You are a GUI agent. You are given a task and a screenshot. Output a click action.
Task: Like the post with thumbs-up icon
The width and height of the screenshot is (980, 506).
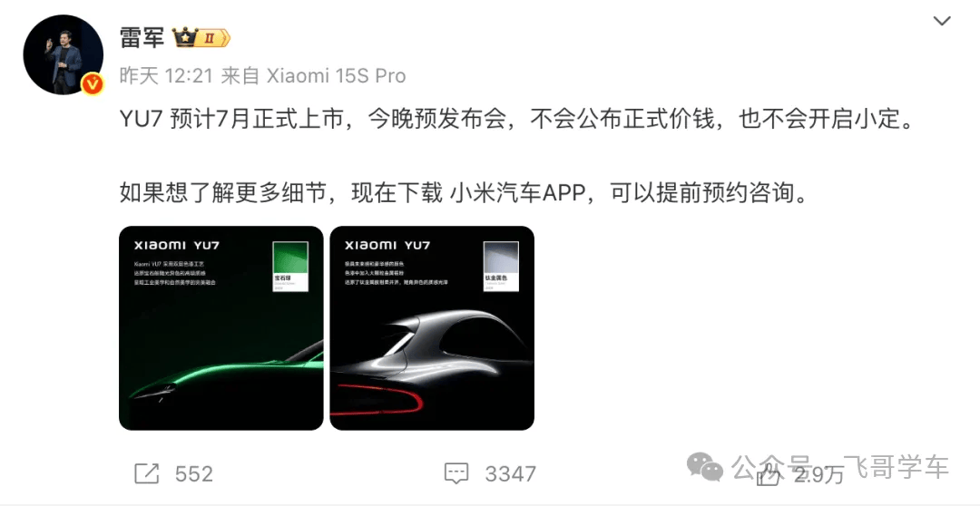click(x=769, y=475)
